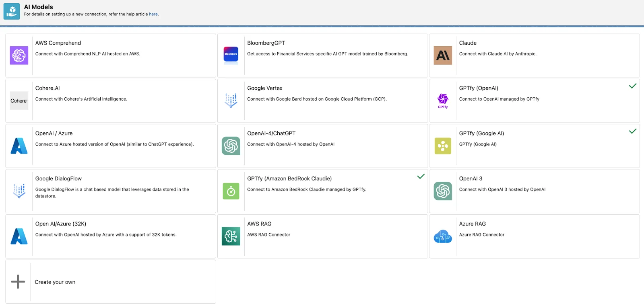Click the Azure RAG cloud icon
The image size is (644, 308).
443,236
